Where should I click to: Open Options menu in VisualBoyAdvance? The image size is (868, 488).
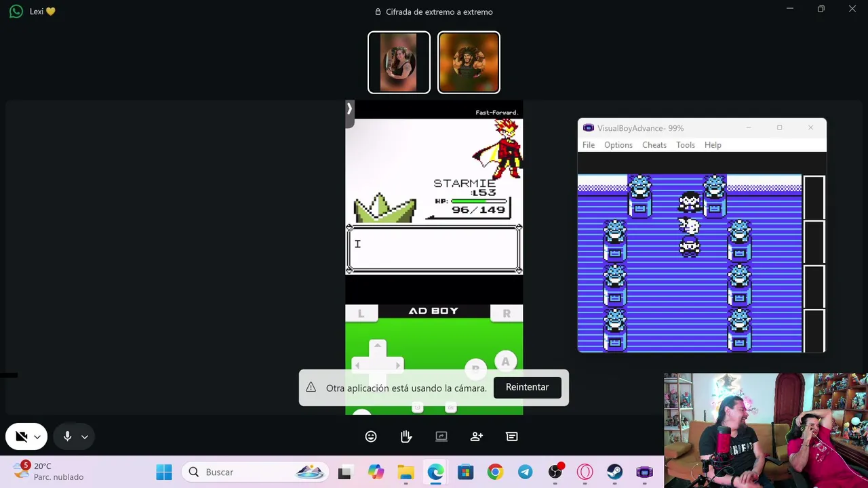point(618,145)
